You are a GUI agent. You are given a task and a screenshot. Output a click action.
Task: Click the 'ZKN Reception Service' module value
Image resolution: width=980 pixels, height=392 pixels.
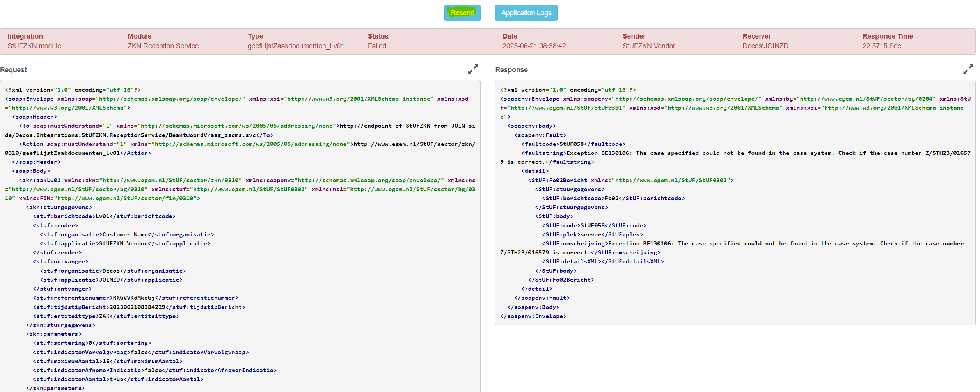(163, 46)
